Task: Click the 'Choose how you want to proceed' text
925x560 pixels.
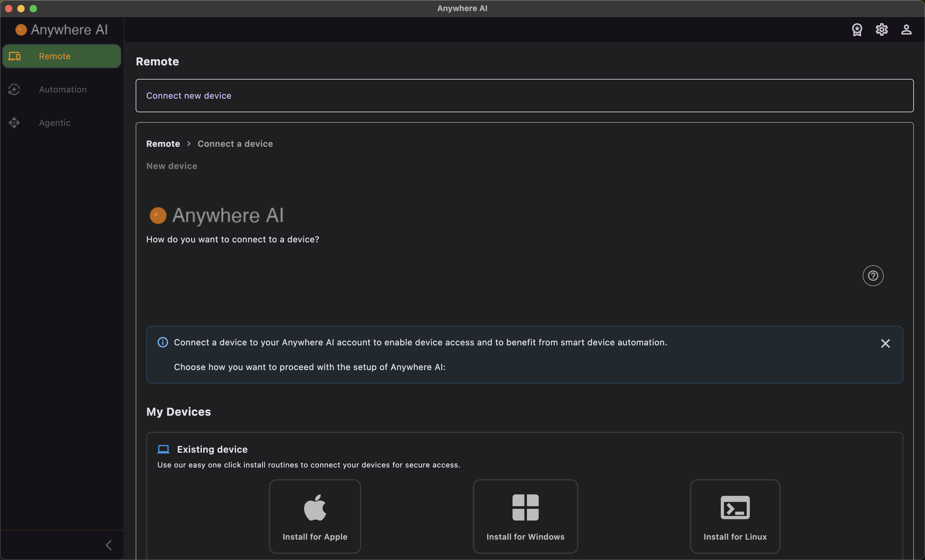Action: tap(309, 367)
